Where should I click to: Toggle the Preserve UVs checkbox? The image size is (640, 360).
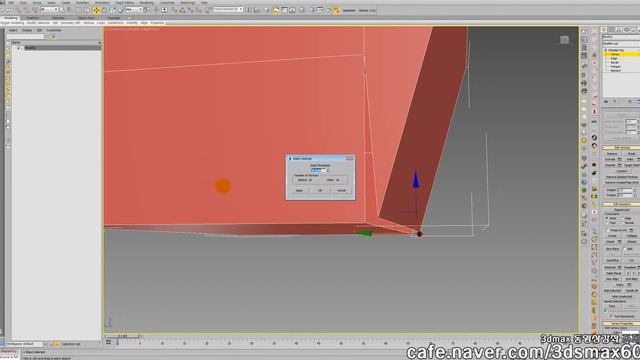click(608, 230)
